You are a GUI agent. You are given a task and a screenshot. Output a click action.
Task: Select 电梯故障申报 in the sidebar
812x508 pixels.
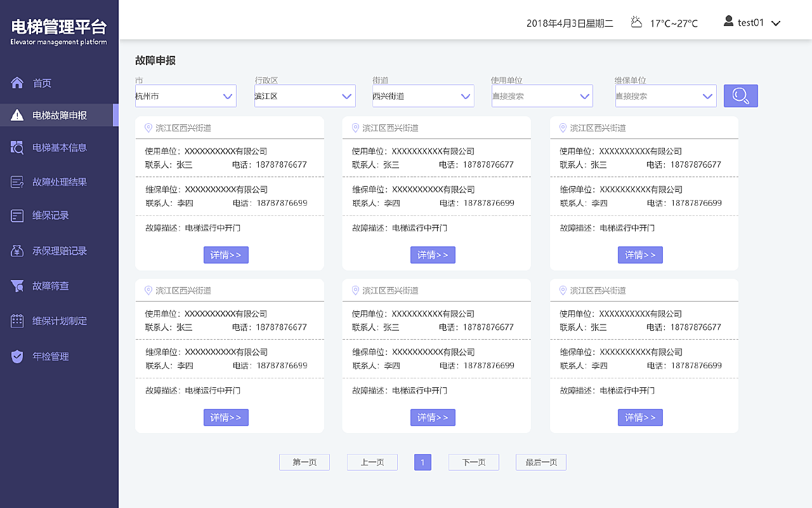click(59, 115)
